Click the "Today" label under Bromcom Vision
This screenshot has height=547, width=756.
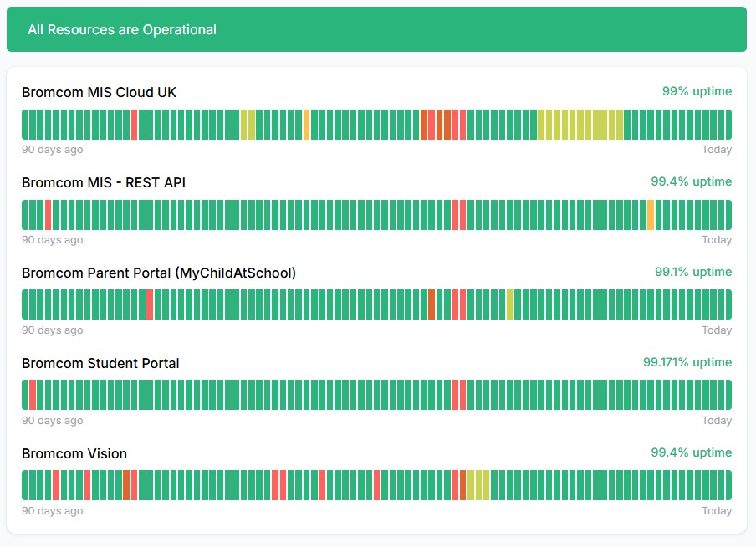(717, 511)
